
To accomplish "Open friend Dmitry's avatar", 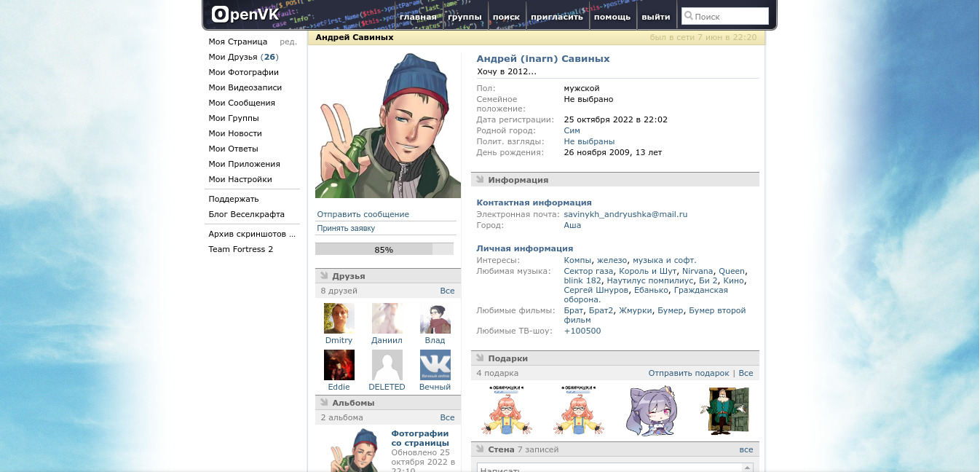I will pos(339,318).
